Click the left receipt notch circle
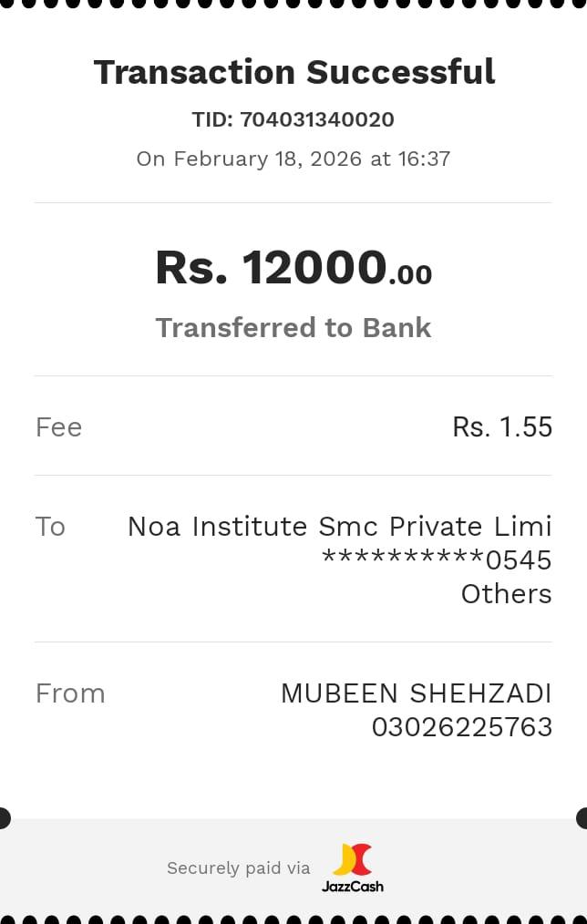 [3, 818]
